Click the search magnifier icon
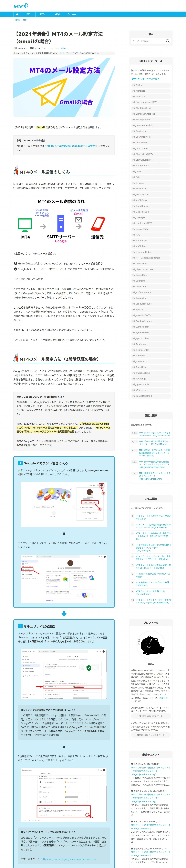The width and height of the screenshot is (186, 868). click(x=167, y=41)
